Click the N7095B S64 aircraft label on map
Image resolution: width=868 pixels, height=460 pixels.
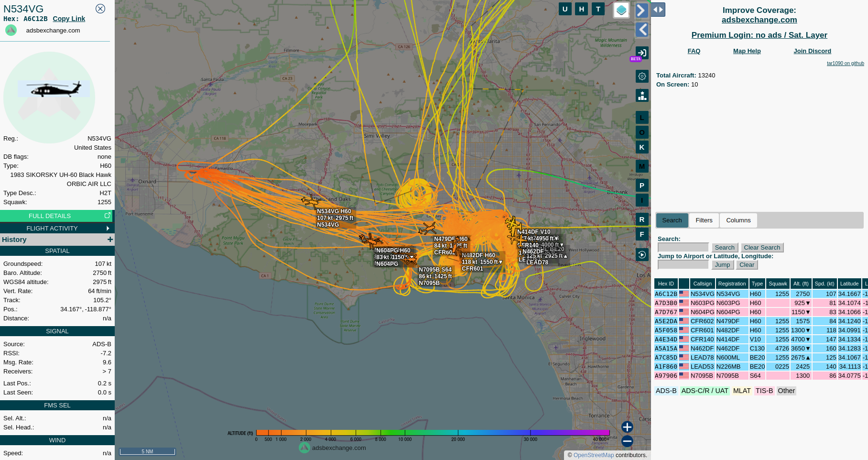(x=435, y=276)
